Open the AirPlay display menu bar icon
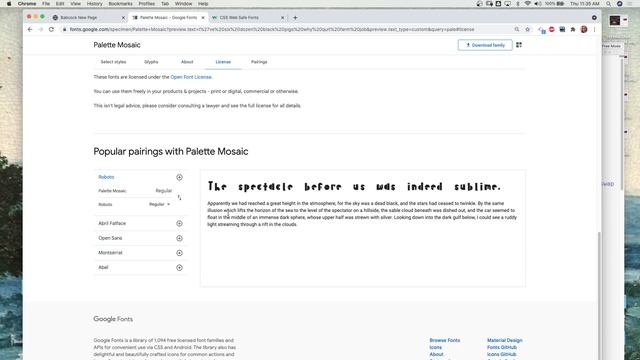 coord(508,4)
